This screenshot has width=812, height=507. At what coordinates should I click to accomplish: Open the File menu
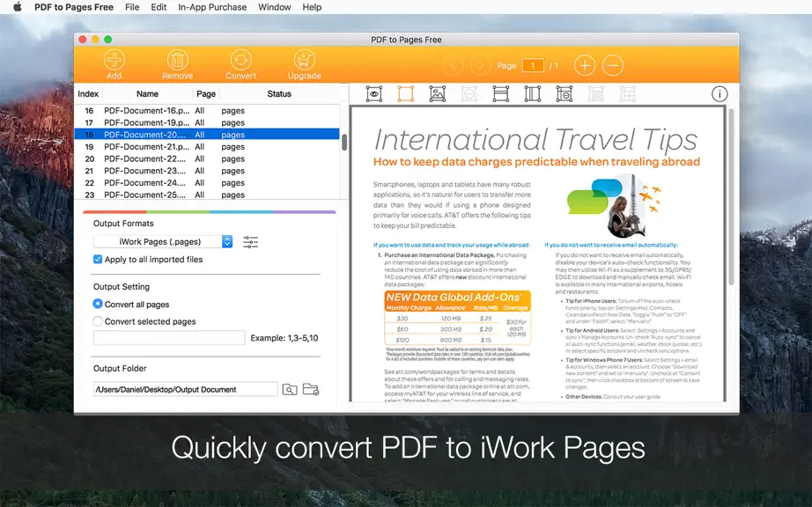[132, 7]
